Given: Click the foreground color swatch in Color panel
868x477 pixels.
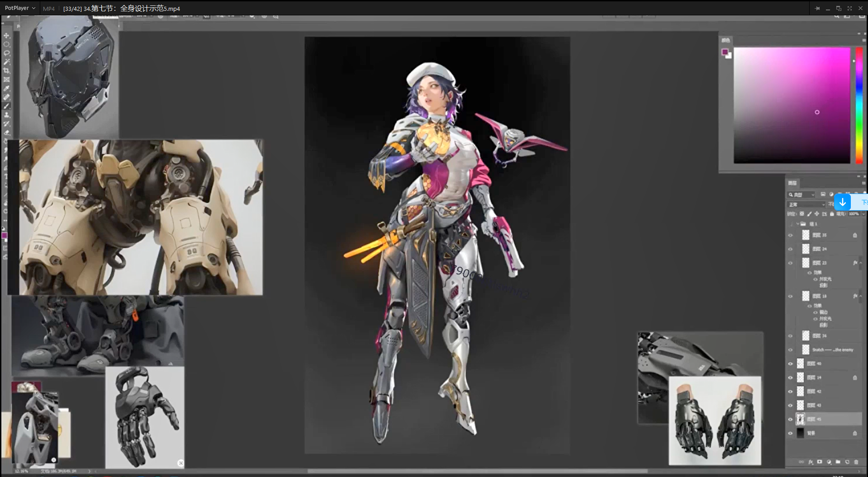Looking at the screenshot, I should [x=725, y=52].
